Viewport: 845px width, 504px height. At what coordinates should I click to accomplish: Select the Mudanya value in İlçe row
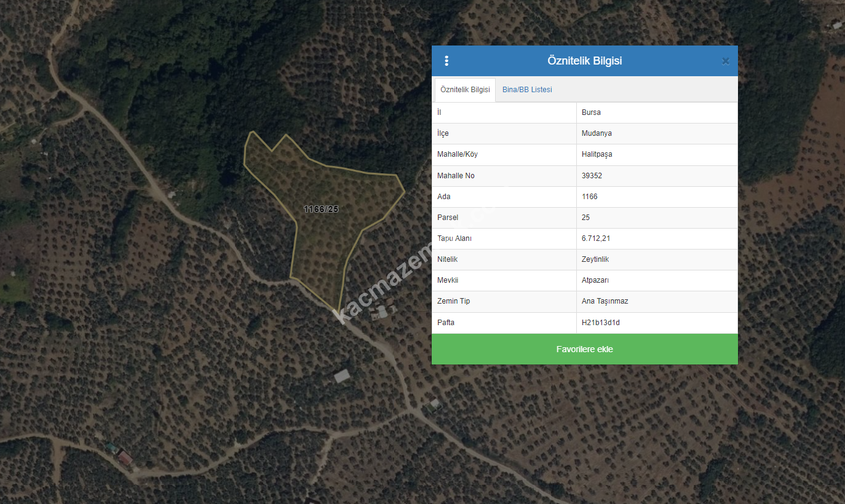tap(597, 133)
